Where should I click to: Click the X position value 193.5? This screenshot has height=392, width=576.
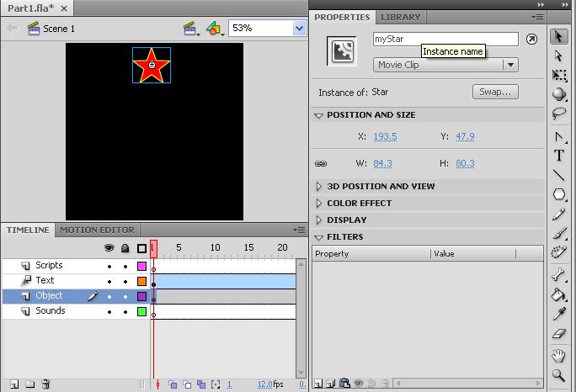[x=386, y=136]
